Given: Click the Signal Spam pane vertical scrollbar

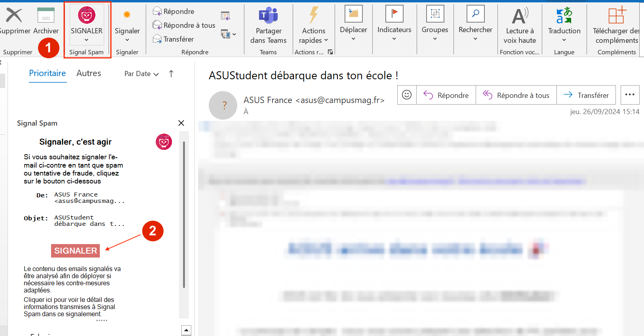Looking at the screenshot, I should [184, 214].
